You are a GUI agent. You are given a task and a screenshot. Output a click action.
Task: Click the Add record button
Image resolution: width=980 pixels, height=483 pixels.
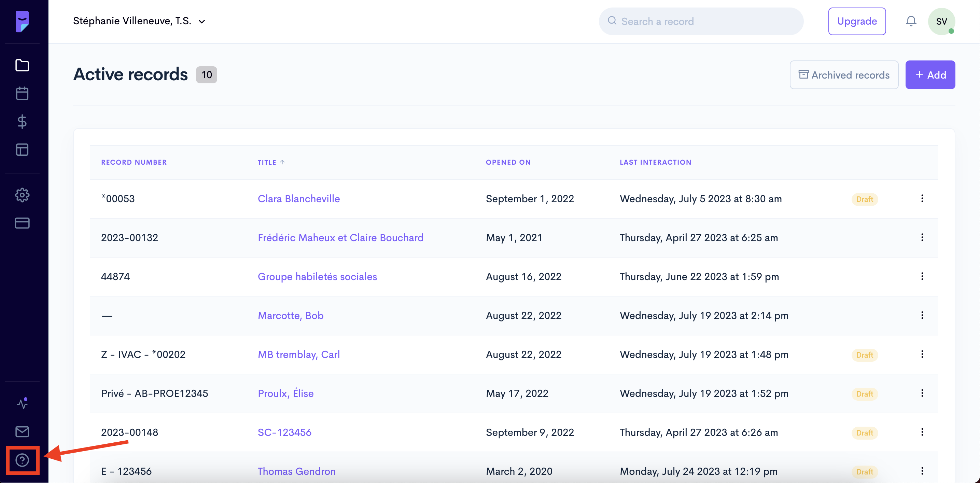point(930,75)
